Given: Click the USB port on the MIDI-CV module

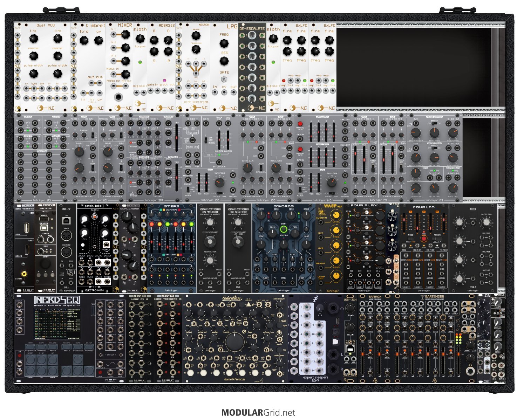Looking at the screenshot, I should (x=66, y=220).
